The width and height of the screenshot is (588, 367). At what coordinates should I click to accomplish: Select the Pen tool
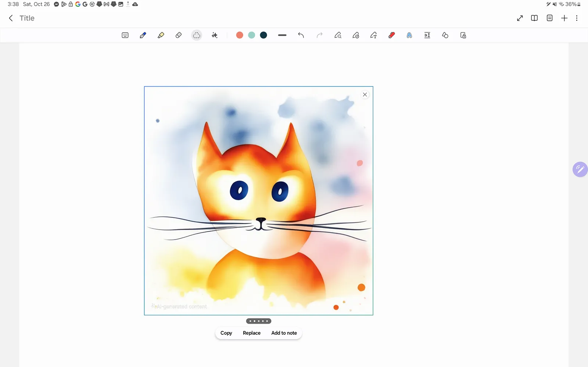143,35
